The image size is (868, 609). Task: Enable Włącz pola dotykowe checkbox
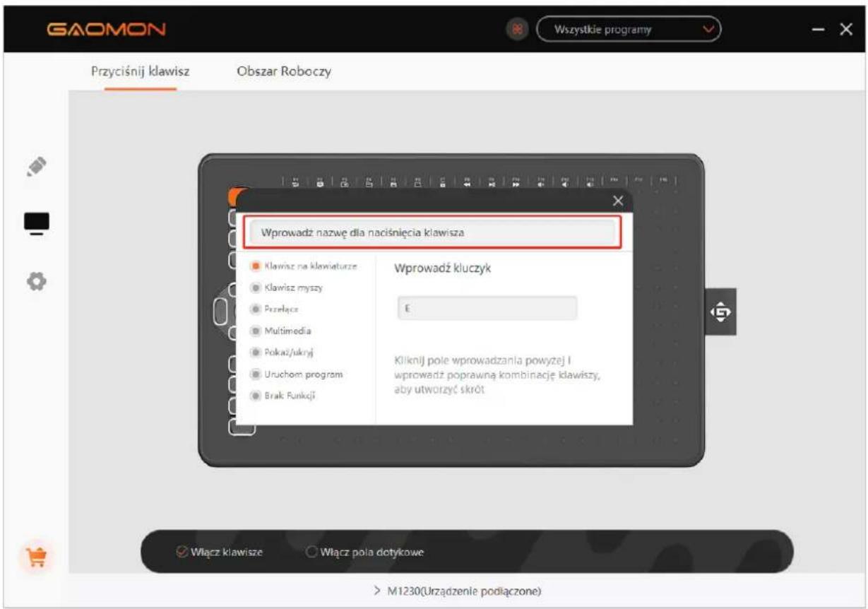coord(364,552)
